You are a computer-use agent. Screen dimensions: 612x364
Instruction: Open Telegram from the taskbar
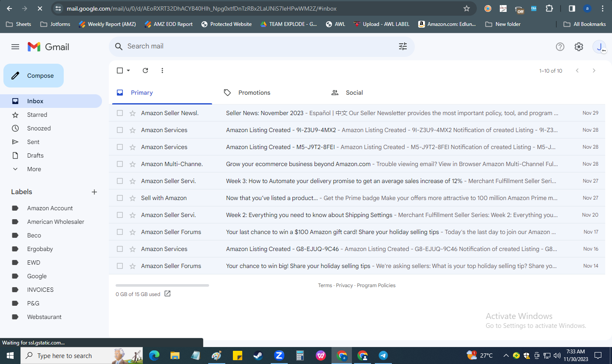tap(383, 356)
